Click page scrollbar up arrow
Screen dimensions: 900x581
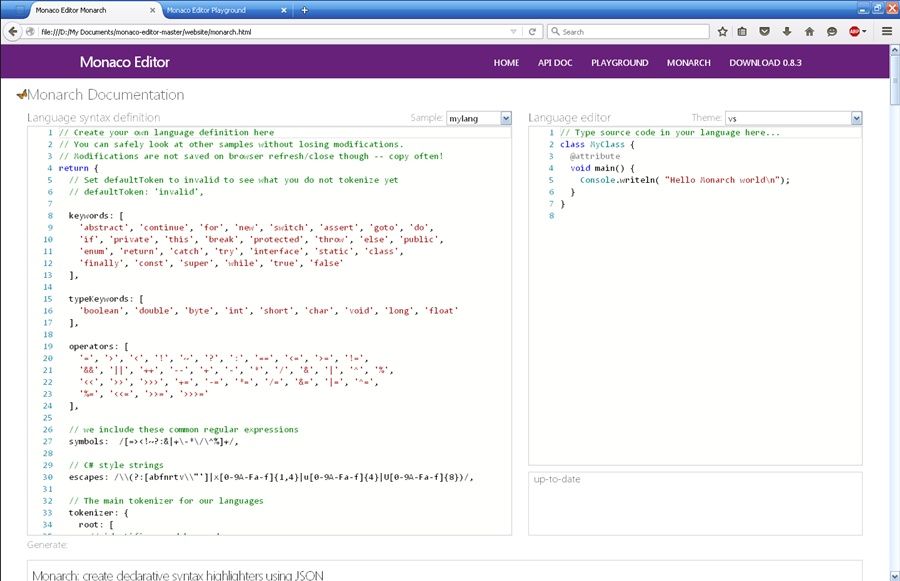pos(894,51)
